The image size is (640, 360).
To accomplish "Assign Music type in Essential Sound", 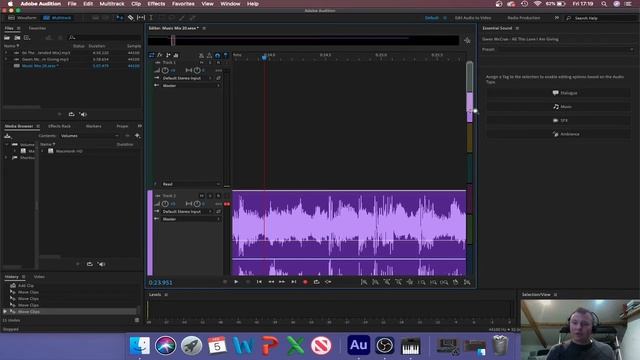I will (x=558, y=107).
